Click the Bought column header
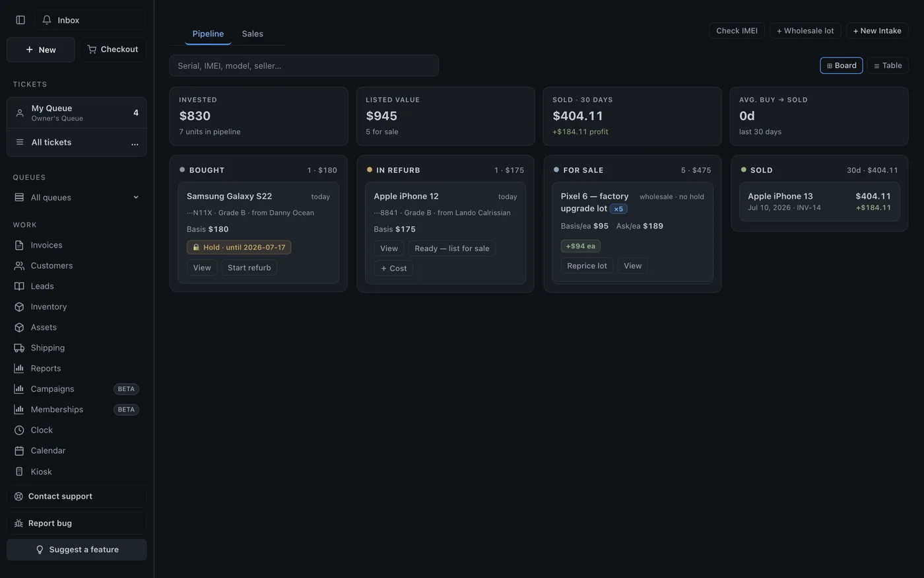 tap(258, 170)
